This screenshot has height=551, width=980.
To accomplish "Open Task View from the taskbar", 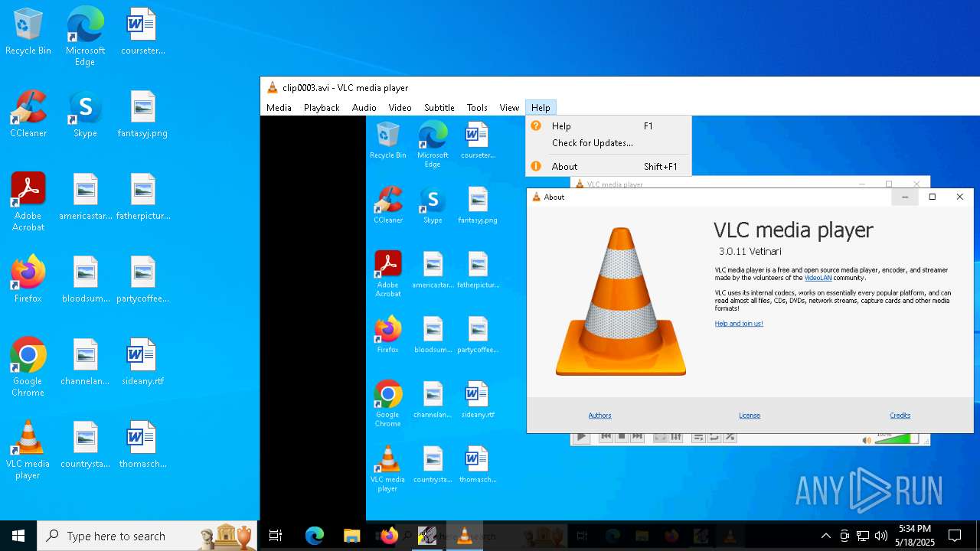I will click(276, 536).
